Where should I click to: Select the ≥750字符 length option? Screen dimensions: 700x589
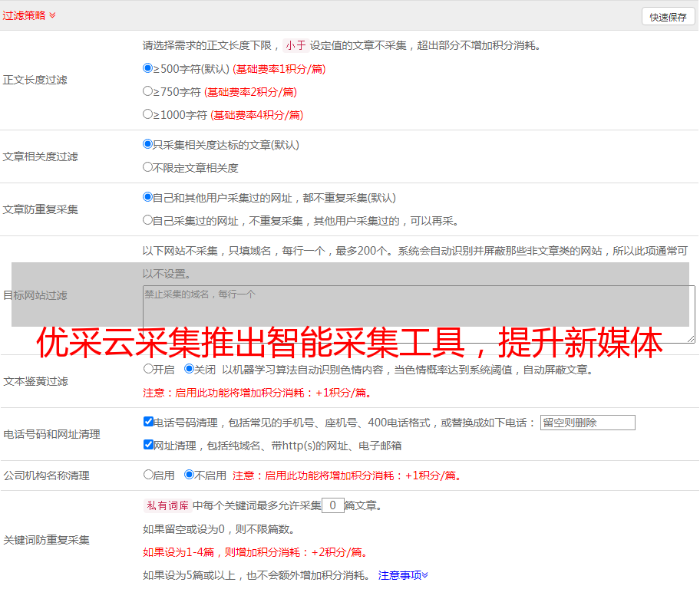pyautogui.click(x=148, y=91)
